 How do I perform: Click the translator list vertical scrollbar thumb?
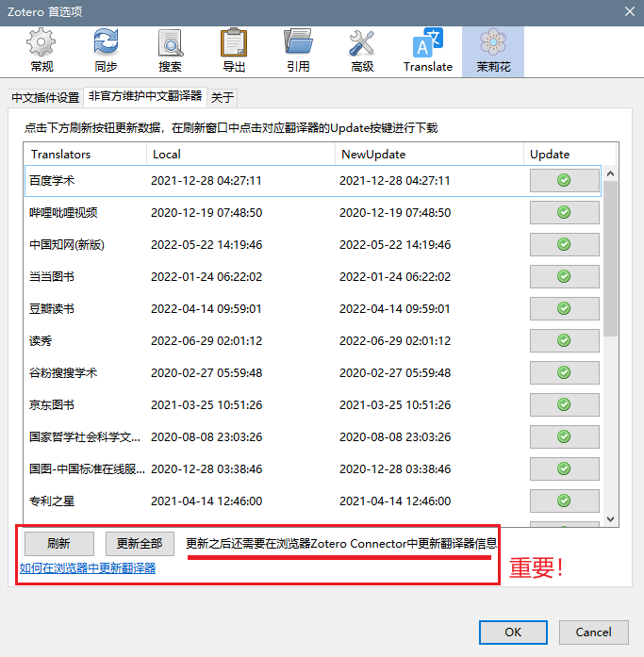[610, 258]
